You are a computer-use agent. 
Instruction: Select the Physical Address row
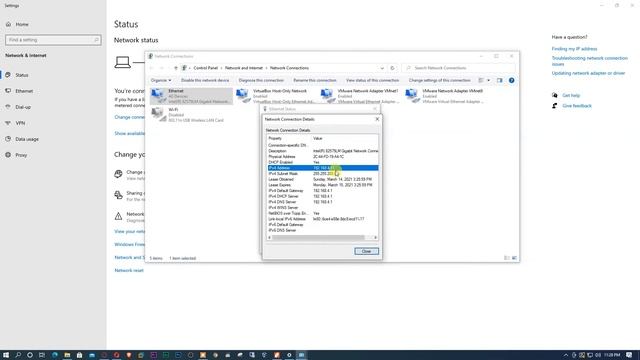pyautogui.click(x=322, y=156)
